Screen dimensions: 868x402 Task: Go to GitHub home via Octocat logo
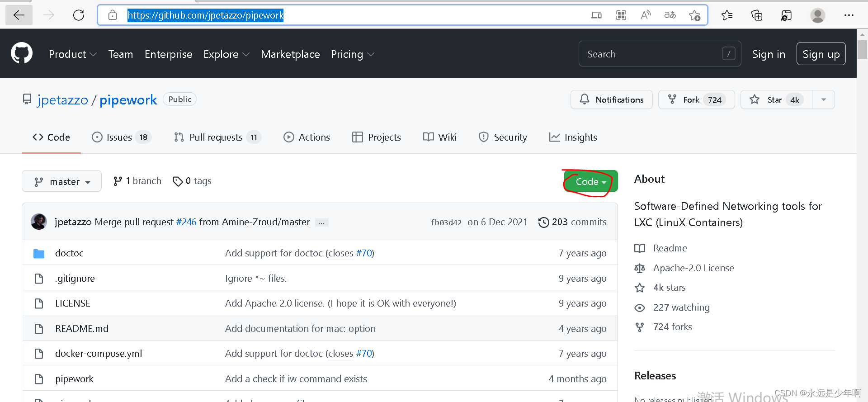22,53
